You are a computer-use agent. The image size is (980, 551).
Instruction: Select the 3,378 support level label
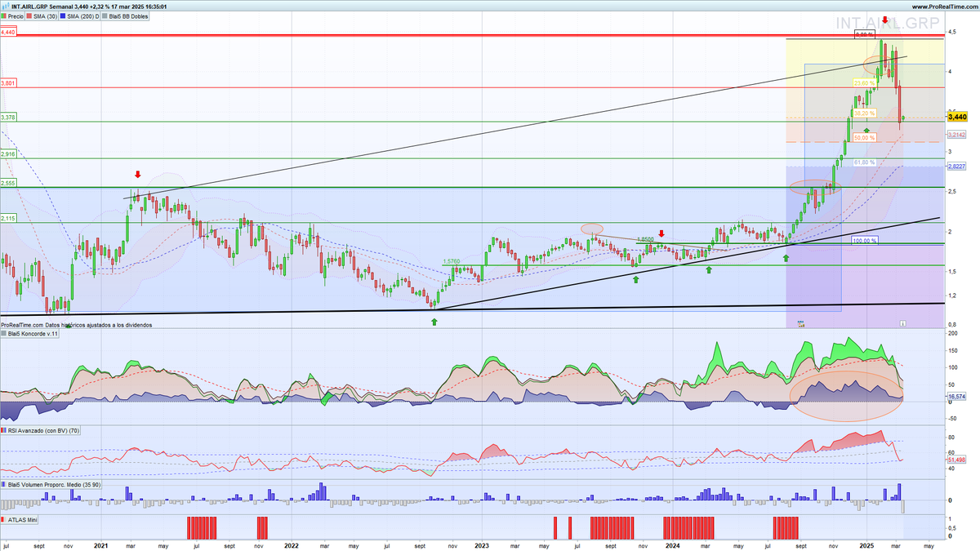pos(8,118)
